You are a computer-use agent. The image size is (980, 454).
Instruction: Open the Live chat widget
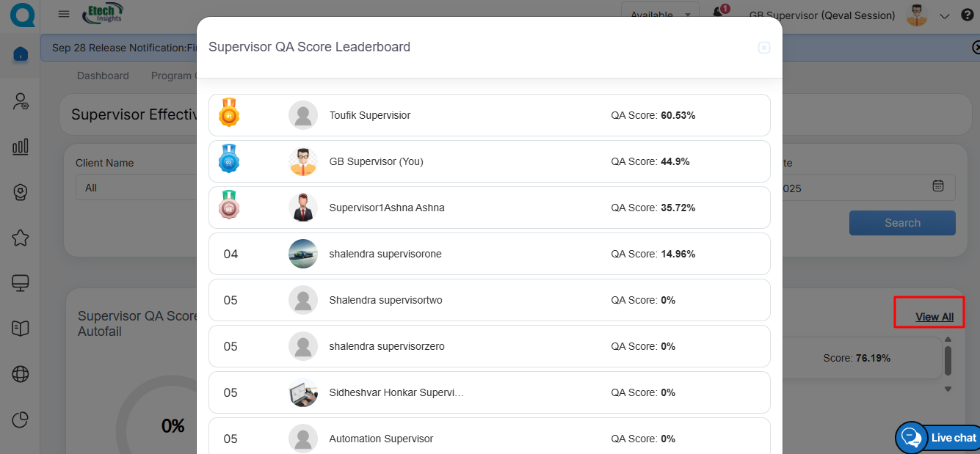tap(939, 438)
